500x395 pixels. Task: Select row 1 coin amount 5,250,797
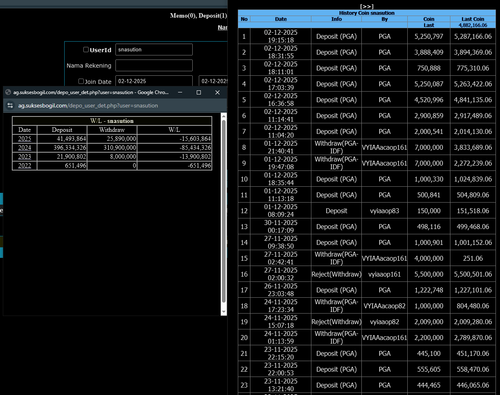pyautogui.click(x=429, y=36)
